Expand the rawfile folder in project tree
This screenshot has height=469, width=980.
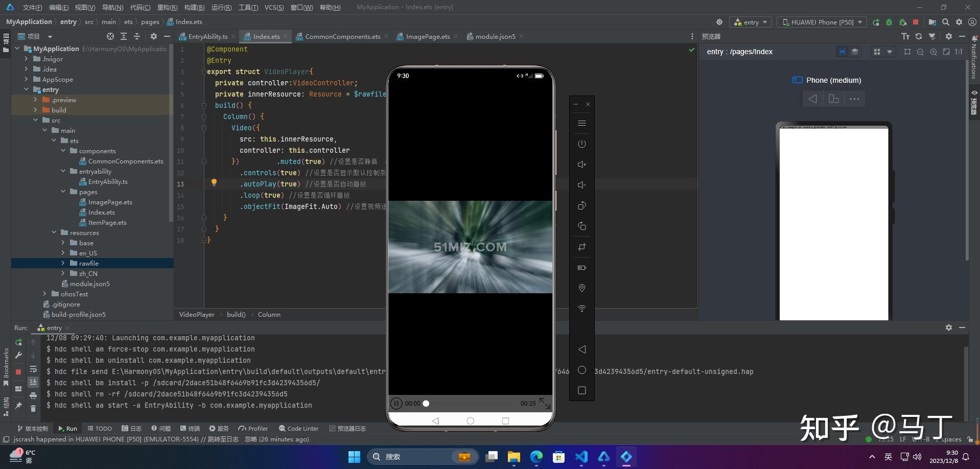63,263
